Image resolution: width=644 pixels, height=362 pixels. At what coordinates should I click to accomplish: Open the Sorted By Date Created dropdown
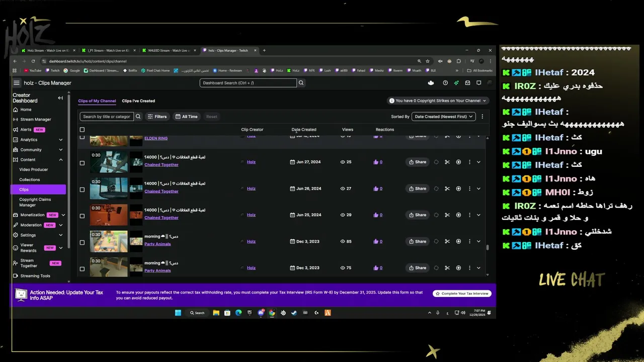[444, 117]
